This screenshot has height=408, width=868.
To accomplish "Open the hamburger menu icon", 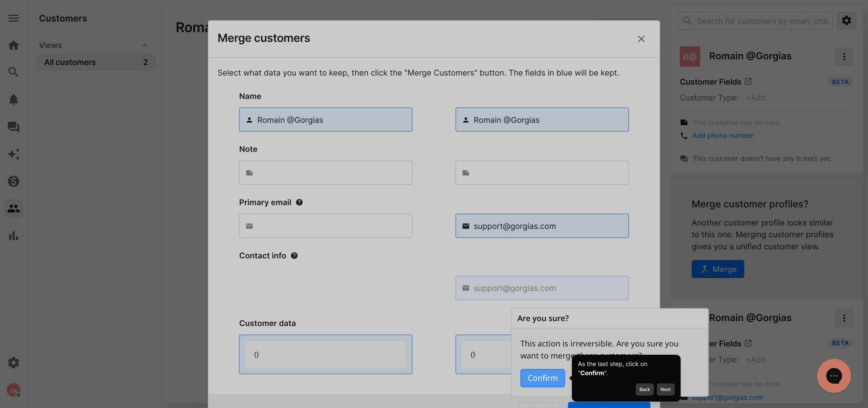I will point(14,18).
